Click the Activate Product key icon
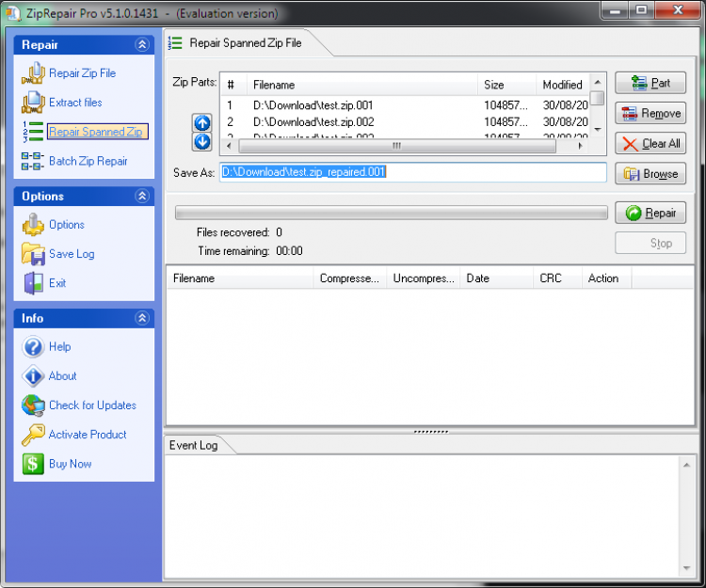This screenshot has width=706, height=588. 33,435
